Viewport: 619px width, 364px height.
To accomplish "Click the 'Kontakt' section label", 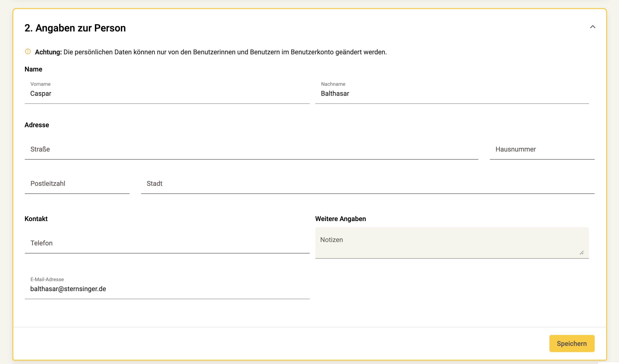I will click(36, 219).
